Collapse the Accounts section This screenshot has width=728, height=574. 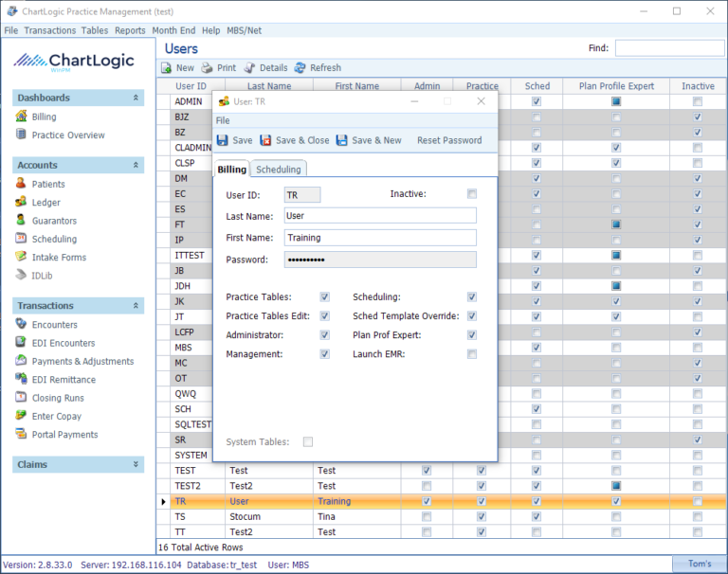(x=136, y=165)
